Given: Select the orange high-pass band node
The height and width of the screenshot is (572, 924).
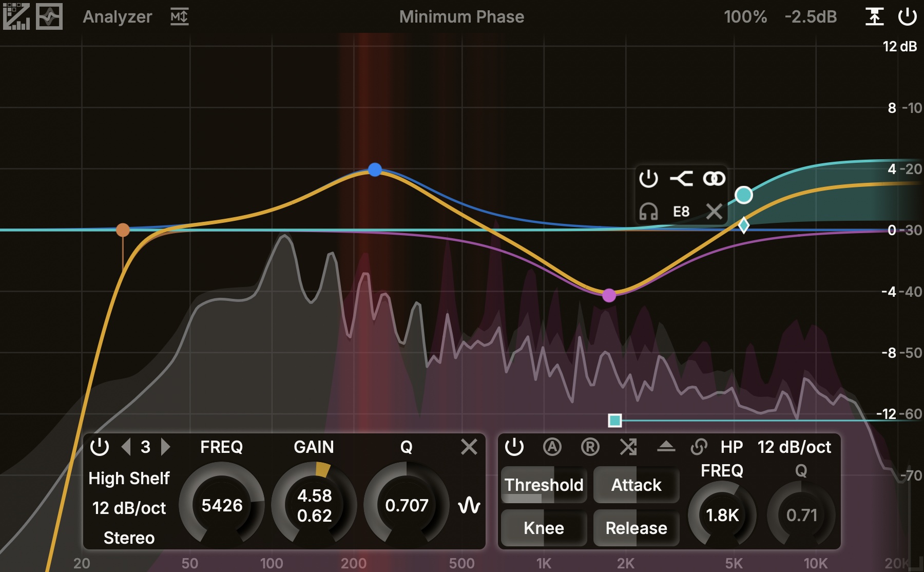Looking at the screenshot, I should pyautogui.click(x=123, y=230).
